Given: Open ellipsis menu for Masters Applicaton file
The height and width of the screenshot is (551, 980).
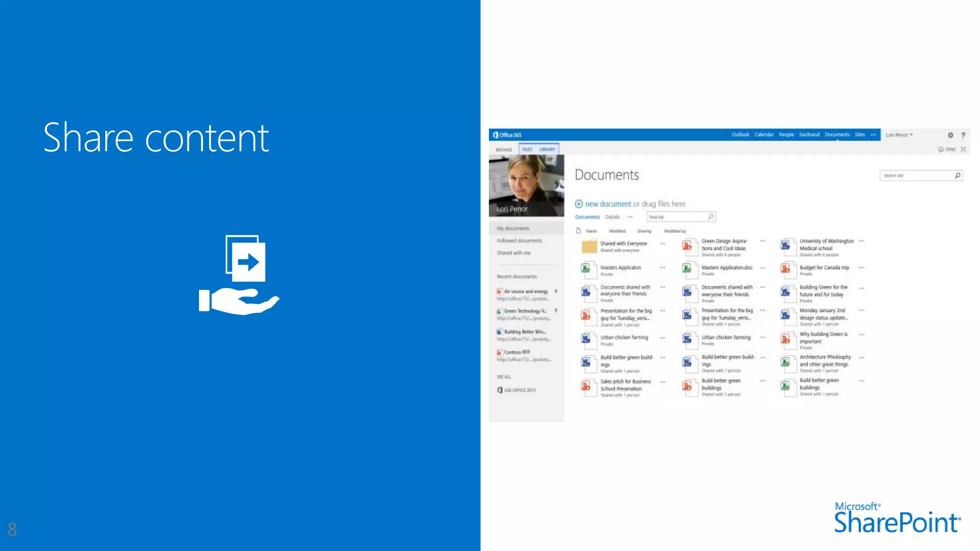Looking at the screenshot, I should point(663,268).
